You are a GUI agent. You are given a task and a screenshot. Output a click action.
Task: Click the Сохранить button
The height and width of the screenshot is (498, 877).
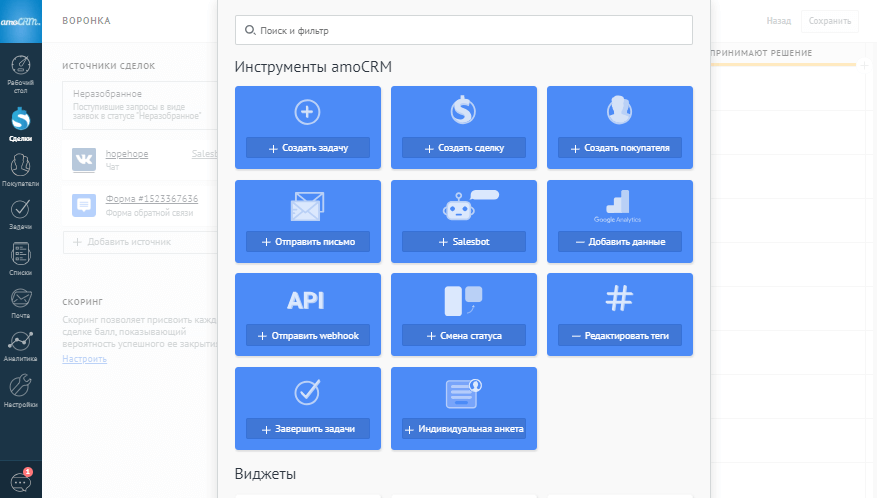[829, 21]
